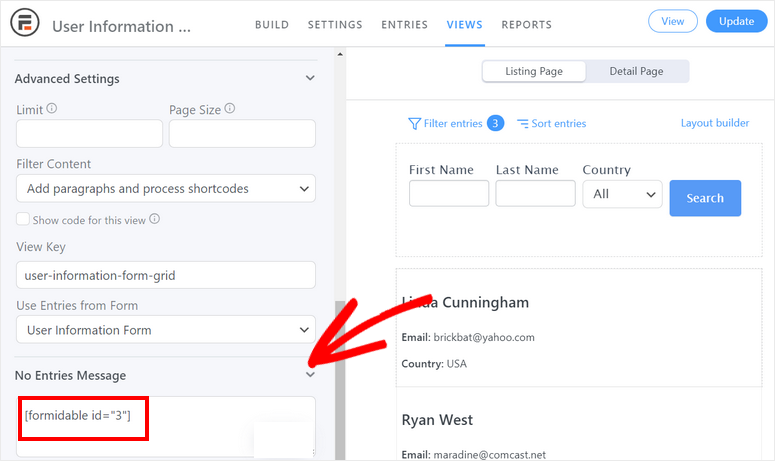Enable Show code for this view checkbox
Screen dimensions: 775x461
point(23,220)
